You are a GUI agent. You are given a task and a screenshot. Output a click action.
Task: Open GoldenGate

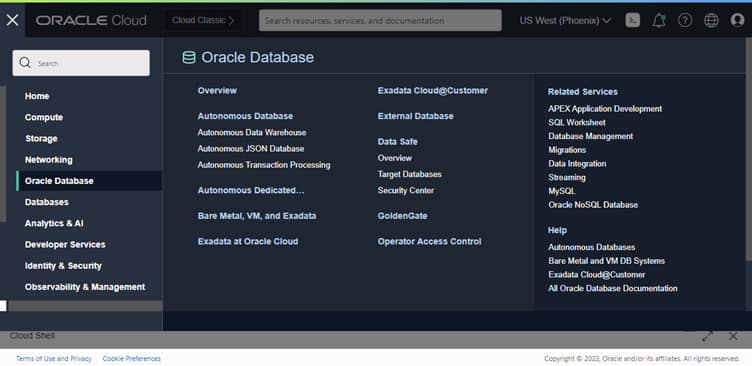click(402, 216)
